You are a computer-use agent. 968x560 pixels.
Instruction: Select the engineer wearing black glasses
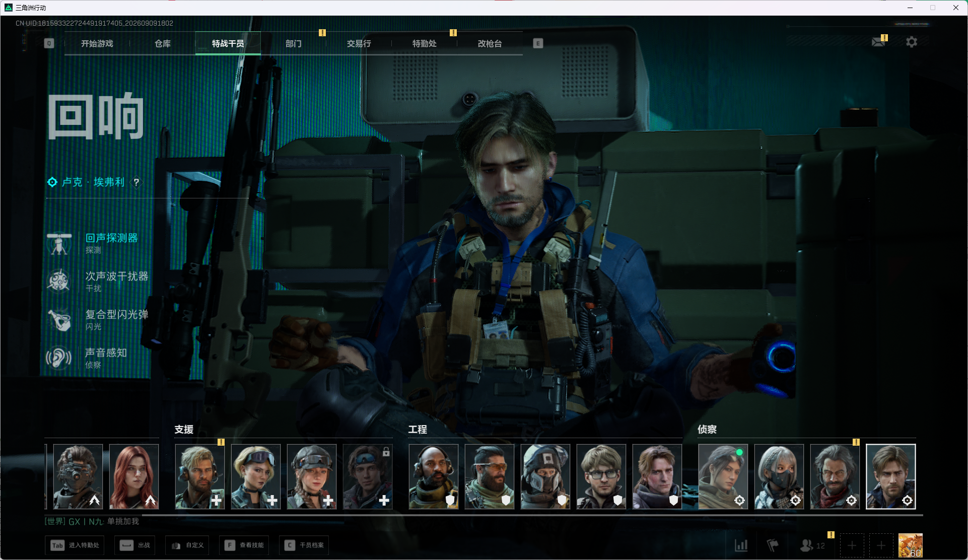(x=601, y=476)
